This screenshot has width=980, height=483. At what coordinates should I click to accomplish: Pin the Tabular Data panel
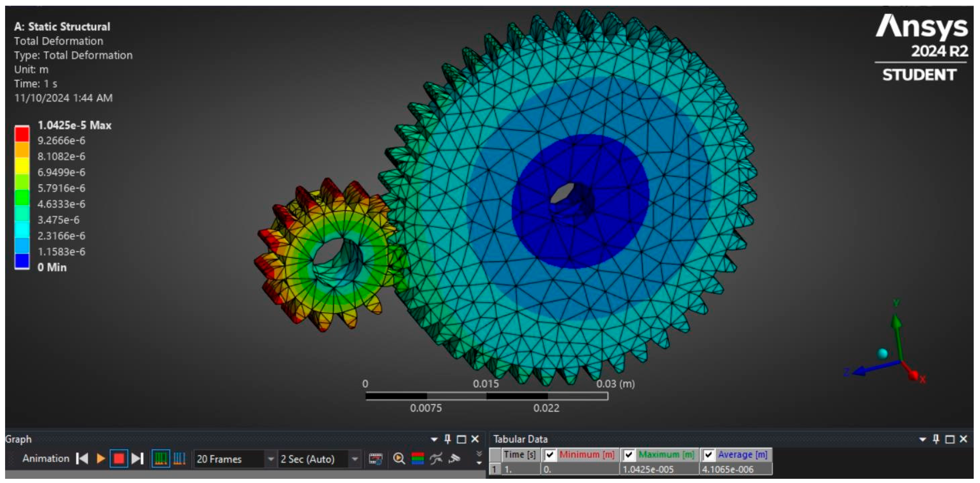pos(936,439)
